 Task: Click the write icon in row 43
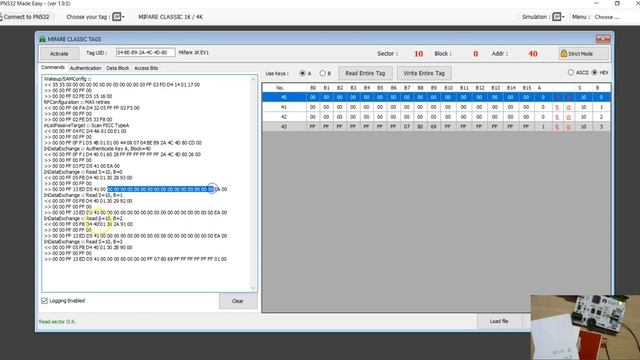pos(568,127)
